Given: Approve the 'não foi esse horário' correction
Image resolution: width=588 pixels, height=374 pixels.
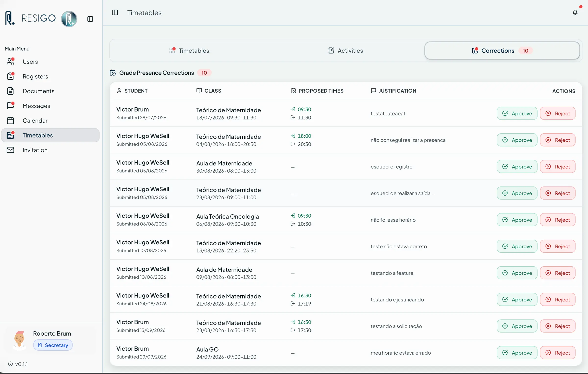Looking at the screenshot, I should [517, 220].
